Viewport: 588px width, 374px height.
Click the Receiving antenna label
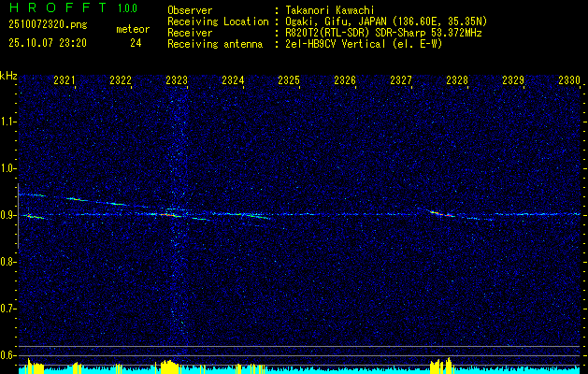click(215, 44)
